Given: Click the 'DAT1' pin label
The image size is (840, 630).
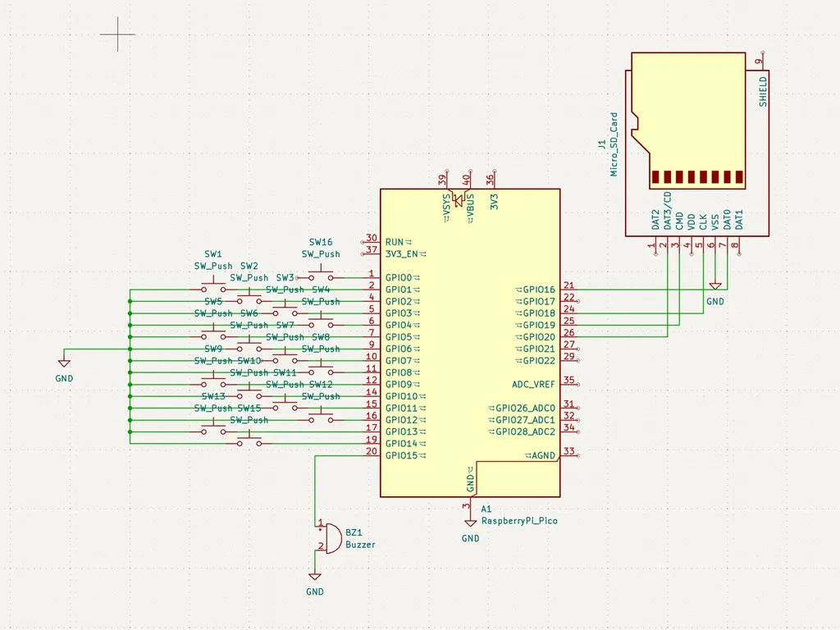Looking at the screenshot, I should click(739, 220).
